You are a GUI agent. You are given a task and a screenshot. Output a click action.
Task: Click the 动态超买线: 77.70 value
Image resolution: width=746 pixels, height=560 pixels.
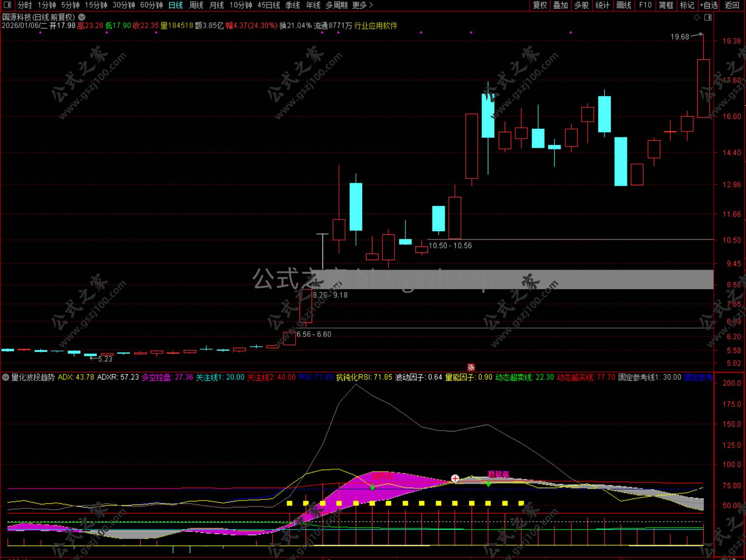coord(586,377)
